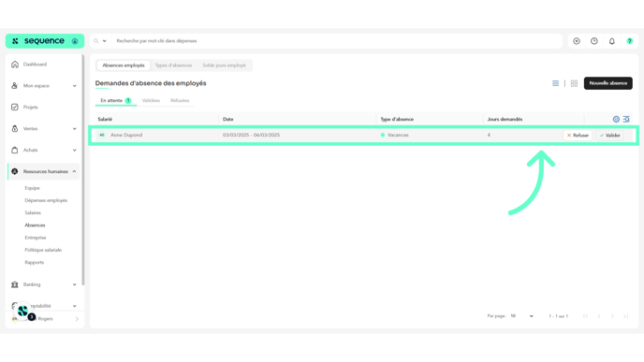Click the Banking building icon
The width and height of the screenshot is (644, 362).
tap(15, 284)
